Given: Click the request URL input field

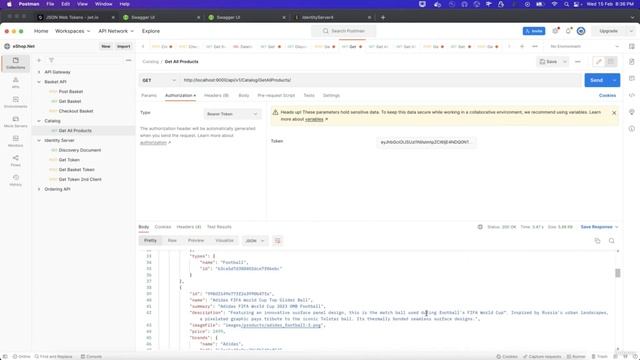Looking at the screenshot, I should (x=381, y=80).
